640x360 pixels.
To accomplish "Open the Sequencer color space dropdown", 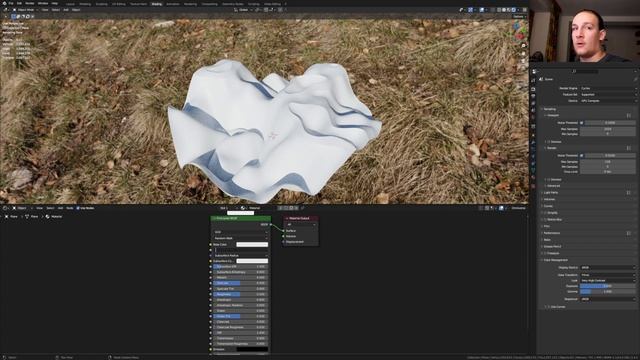I will [608, 299].
